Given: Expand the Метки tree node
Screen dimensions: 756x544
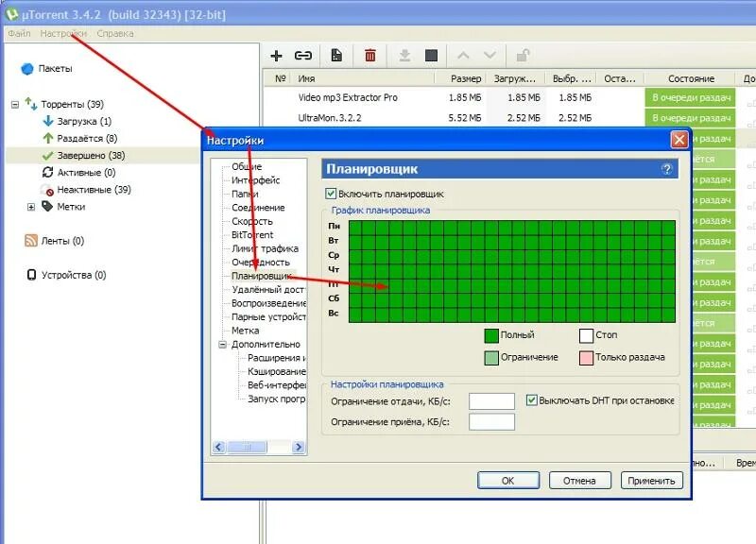Looking at the screenshot, I should click(x=31, y=207).
